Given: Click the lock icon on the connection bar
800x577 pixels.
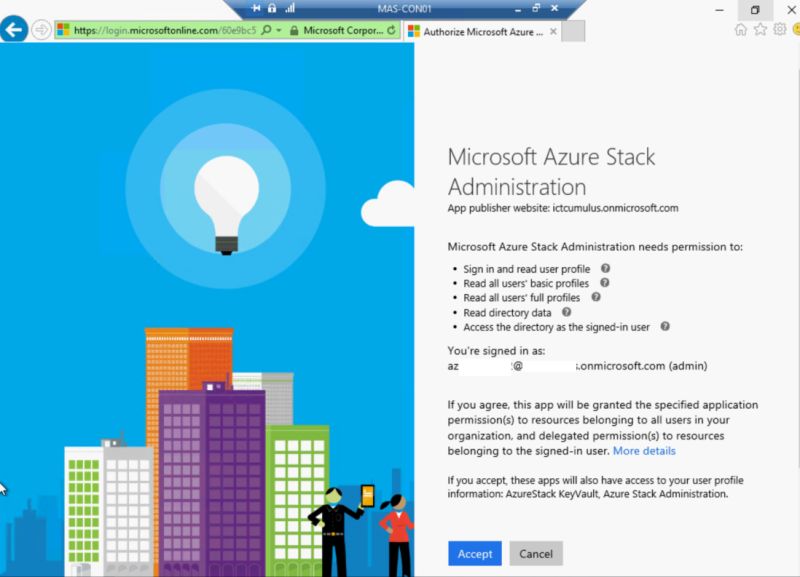Looking at the screenshot, I should click(x=272, y=8).
